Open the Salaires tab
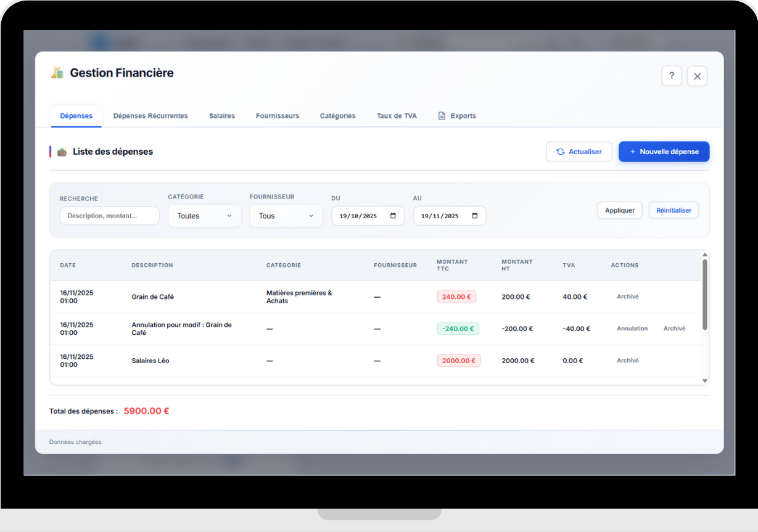 point(222,115)
